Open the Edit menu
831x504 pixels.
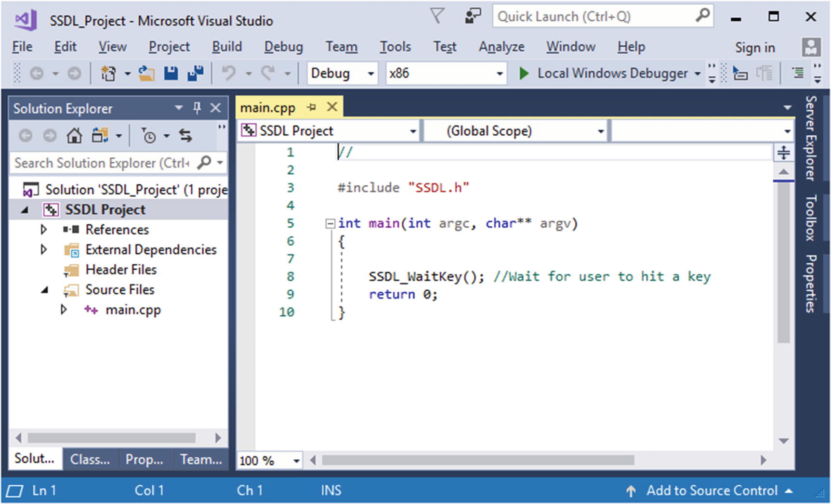(65, 47)
